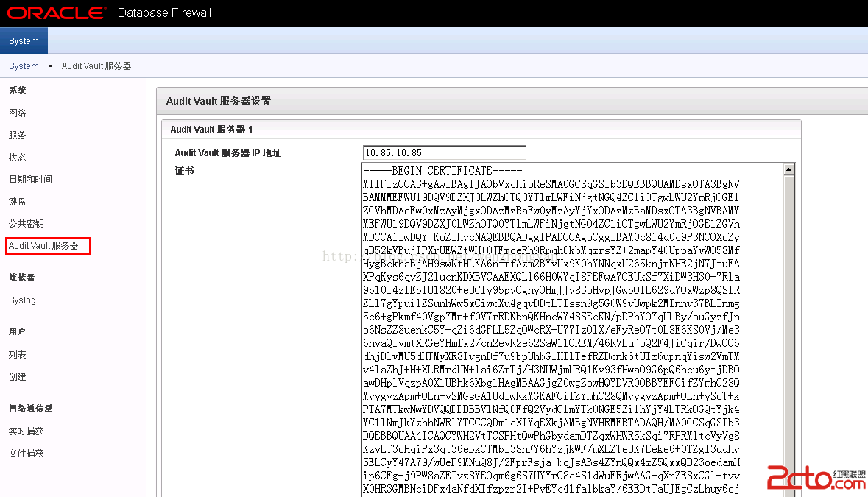Viewport: 868px width, 497px height.
Task: Click the ORACLE logo
Action: tap(55, 13)
